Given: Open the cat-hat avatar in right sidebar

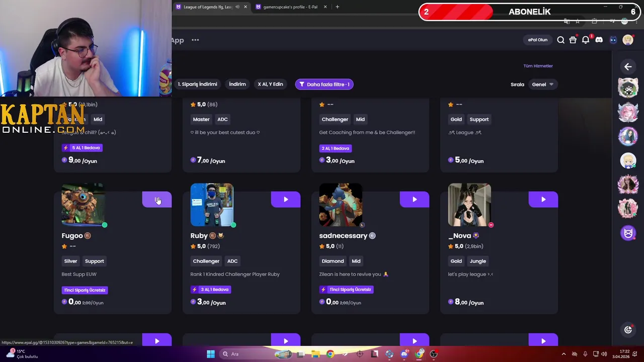Looking at the screenshot, I should tap(628, 88).
